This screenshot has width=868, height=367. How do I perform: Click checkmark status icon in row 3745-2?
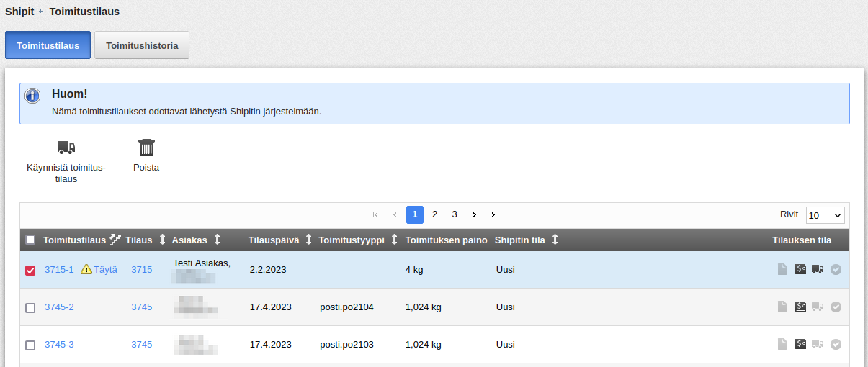(x=836, y=307)
